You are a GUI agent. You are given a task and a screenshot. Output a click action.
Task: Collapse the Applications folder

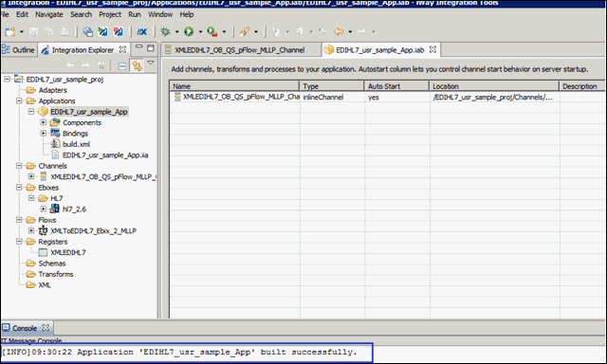pos(19,100)
